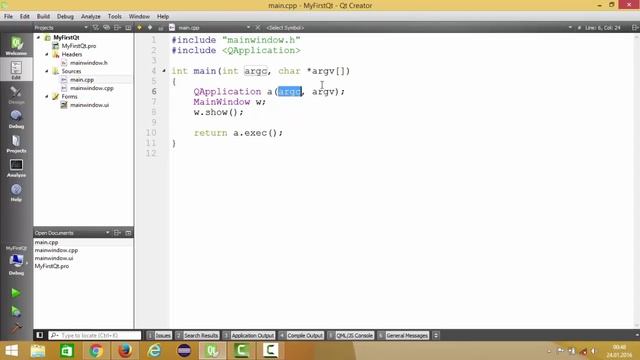Launch Firefox from the taskbar
This screenshot has height=360, width=640.
coord(125,351)
